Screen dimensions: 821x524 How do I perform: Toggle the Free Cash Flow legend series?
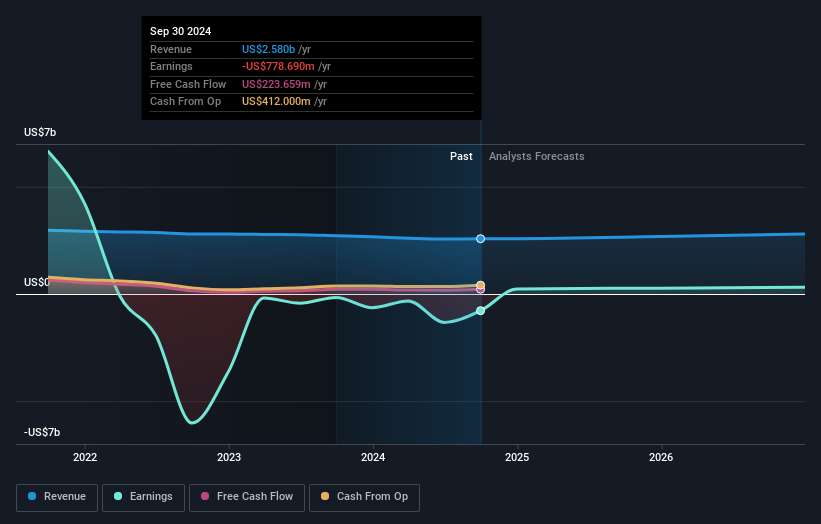tap(247, 497)
